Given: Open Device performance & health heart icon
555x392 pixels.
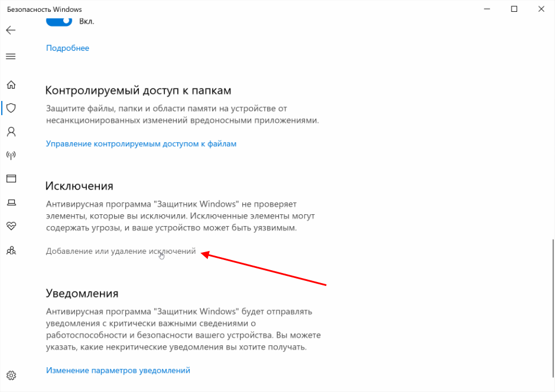Looking at the screenshot, I should 11,226.
